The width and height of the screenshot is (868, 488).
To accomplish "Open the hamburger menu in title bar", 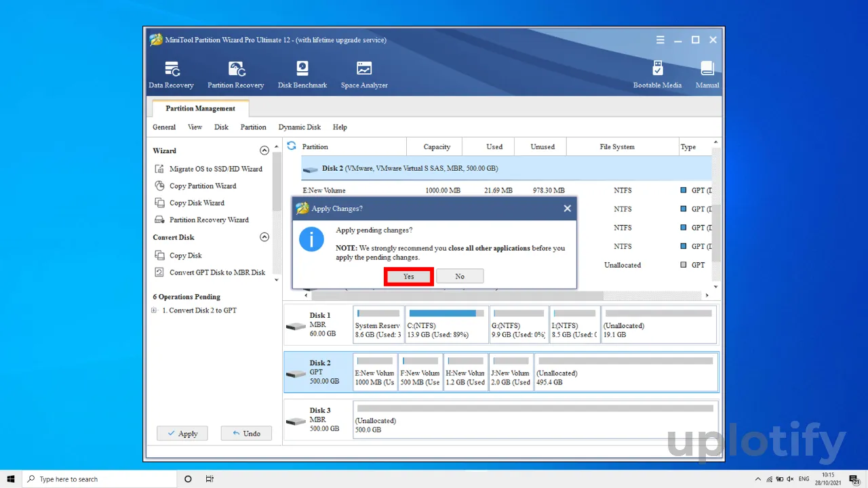I will 660,40.
